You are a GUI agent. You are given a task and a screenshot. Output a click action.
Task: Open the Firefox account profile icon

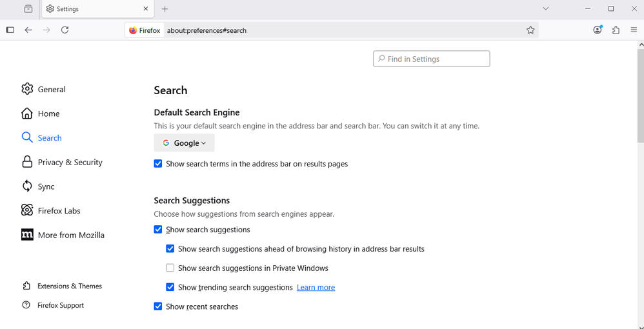[598, 30]
